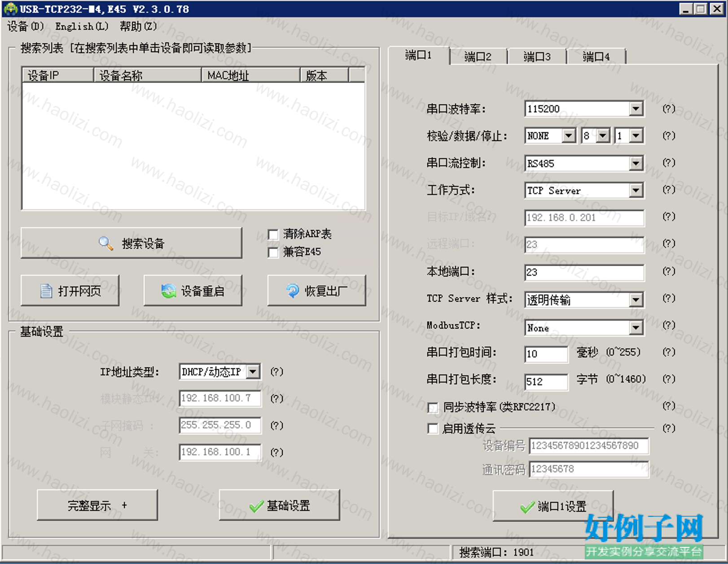728x564 pixels.
Task: Open the English(L) menu
Action: point(82,26)
